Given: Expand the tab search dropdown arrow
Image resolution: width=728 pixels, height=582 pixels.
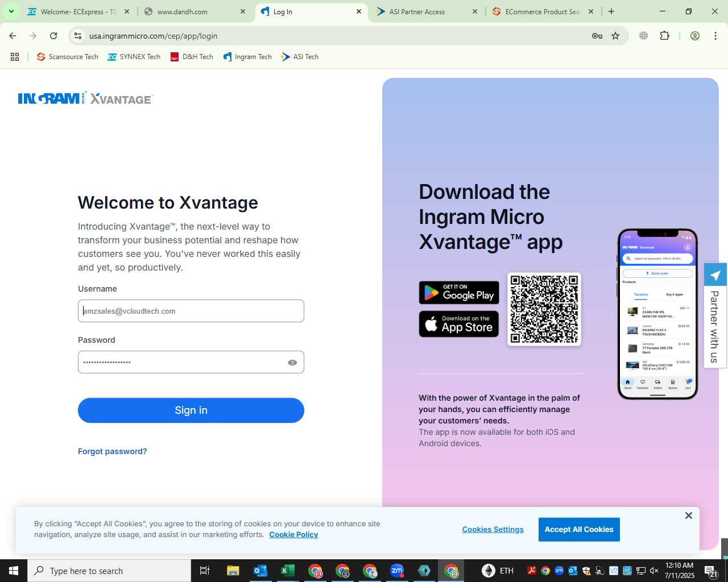Looking at the screenshot, I should coord(11,11).
